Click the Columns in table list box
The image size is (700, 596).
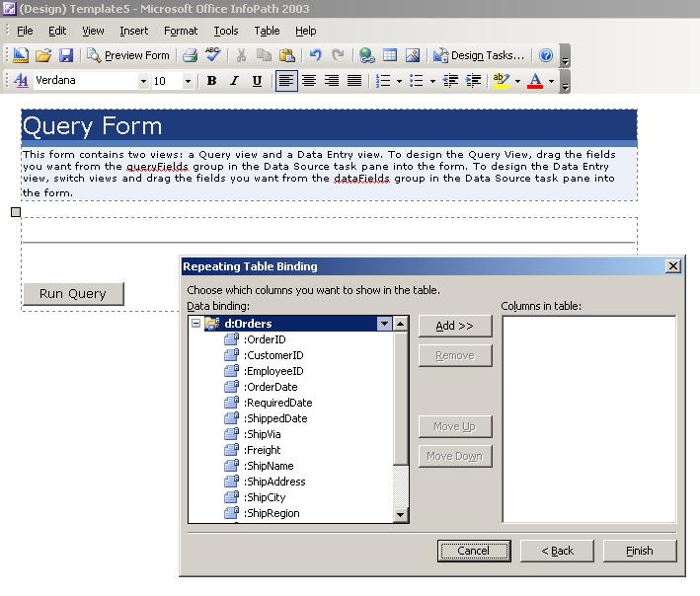tap(588, 419)
